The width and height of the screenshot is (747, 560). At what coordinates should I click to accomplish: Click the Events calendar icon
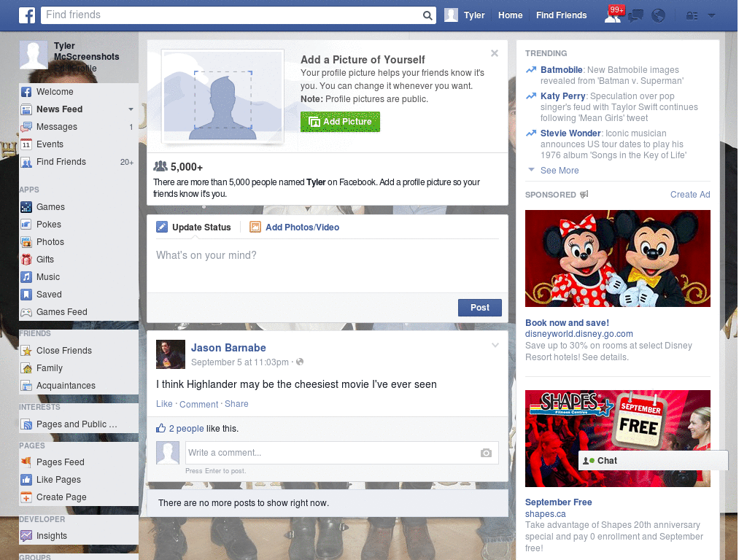pos(26,144)
